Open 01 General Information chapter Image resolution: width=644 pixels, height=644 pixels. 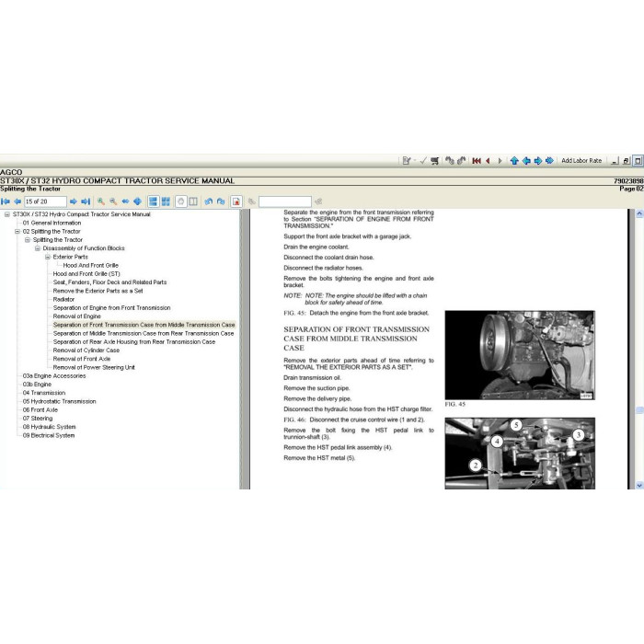point(52,223)
